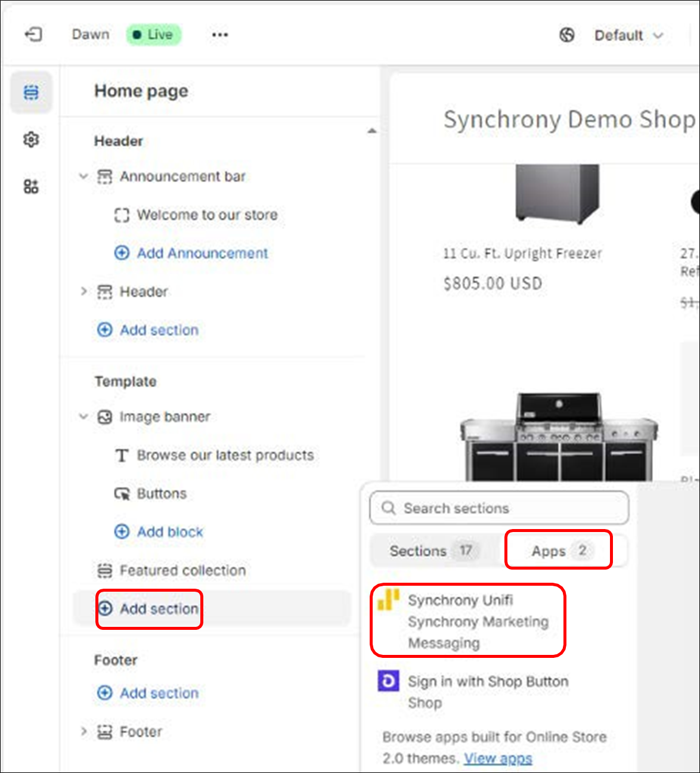Click Add section under Header group

pos(148,330)
